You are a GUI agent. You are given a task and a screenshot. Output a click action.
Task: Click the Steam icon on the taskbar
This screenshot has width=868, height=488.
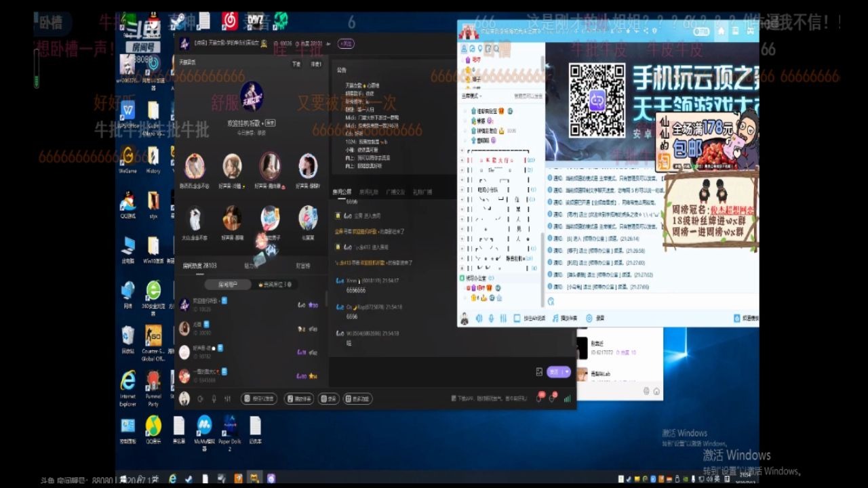click(x=189, y=479)
